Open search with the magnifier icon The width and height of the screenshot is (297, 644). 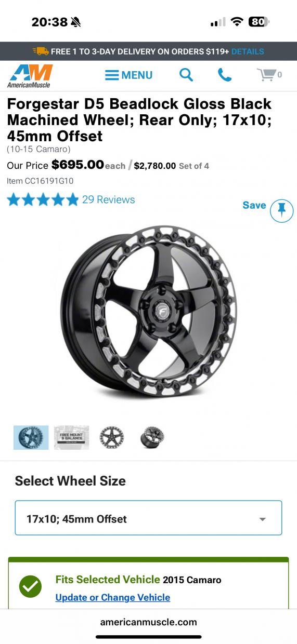click(x=186, y=75)
